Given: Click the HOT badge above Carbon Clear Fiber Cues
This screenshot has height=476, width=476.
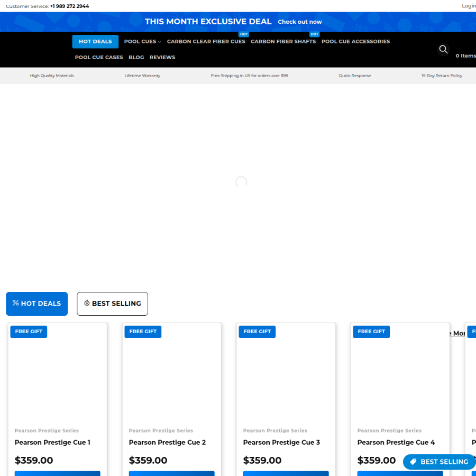Looking at the screenshot, I should pos(244,34).
